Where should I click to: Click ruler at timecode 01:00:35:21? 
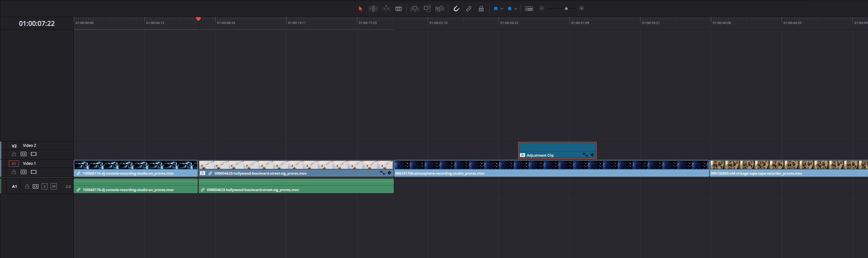[651, 23]
